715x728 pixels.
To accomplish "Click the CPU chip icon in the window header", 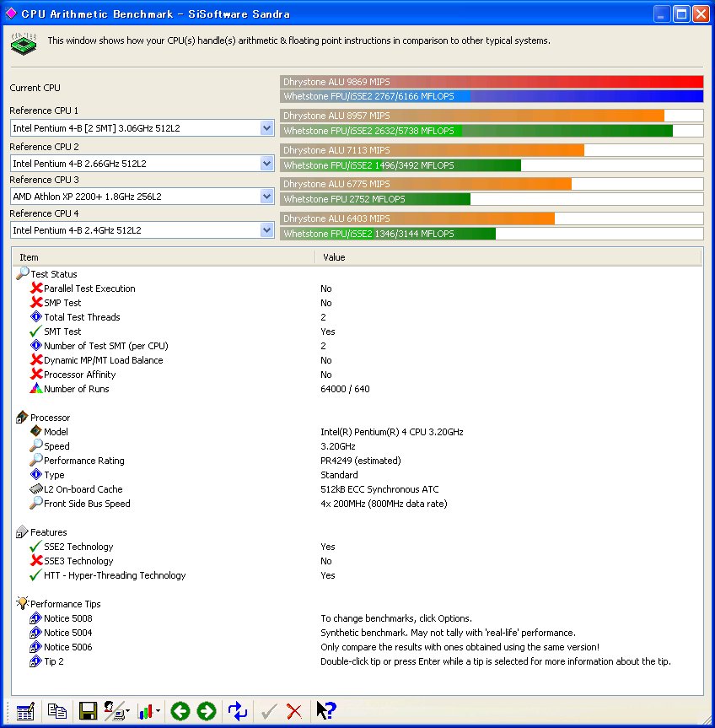I will click(x=24, y=44).
